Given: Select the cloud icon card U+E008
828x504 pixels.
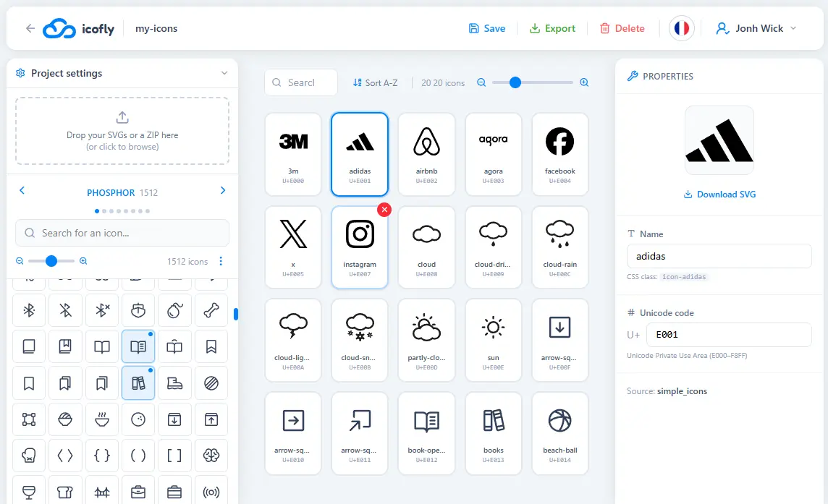Looking at the screenshot, I should (x=427, y=247).
